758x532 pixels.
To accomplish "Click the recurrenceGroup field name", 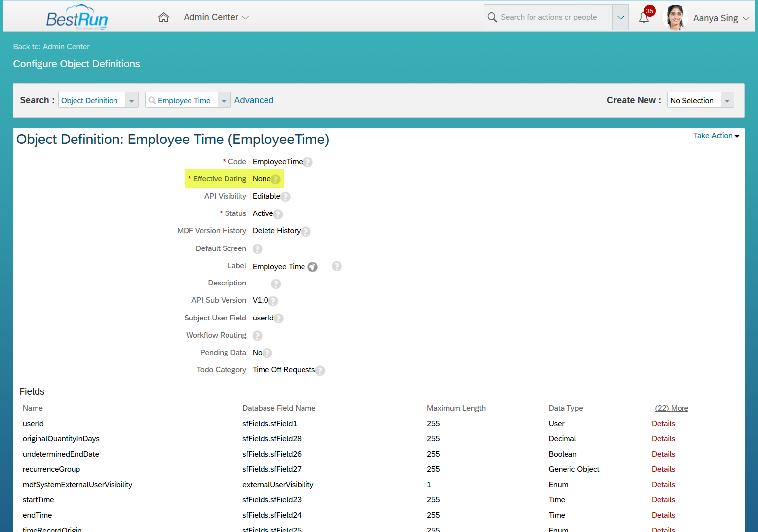I will pyautogui.click(x=51, y=469).
